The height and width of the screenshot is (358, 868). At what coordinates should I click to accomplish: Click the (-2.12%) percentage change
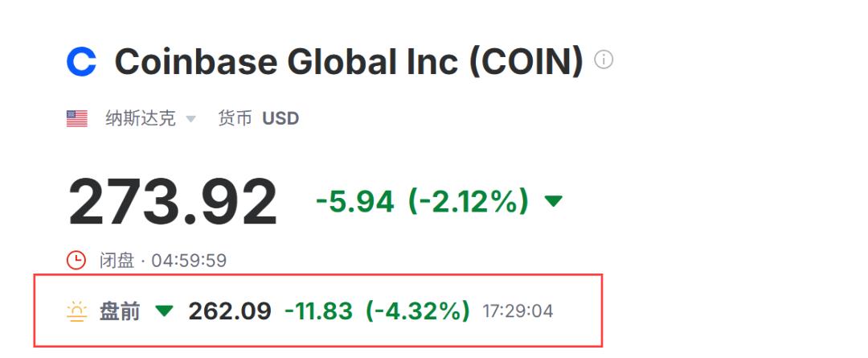point(469,201)
